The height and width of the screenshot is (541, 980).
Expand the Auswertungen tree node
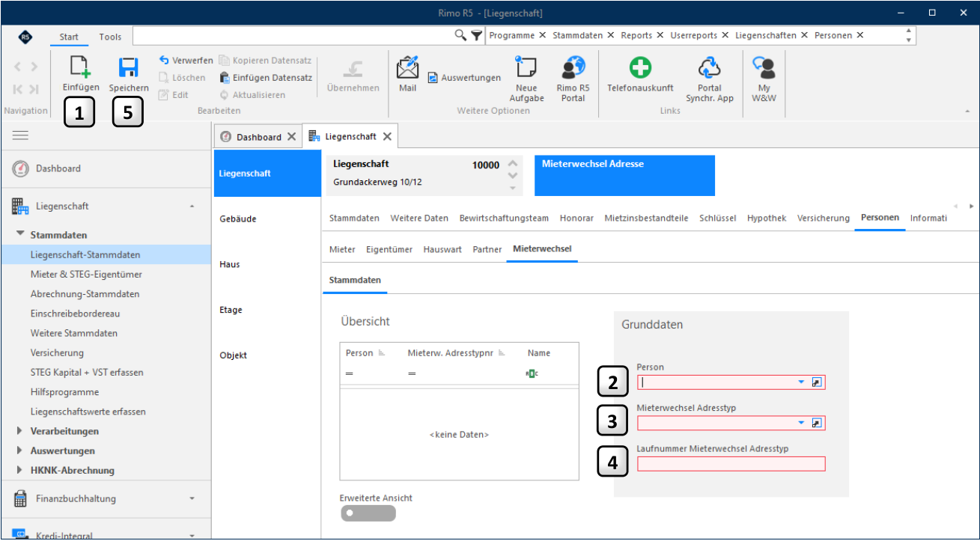(x=19, y=450)
